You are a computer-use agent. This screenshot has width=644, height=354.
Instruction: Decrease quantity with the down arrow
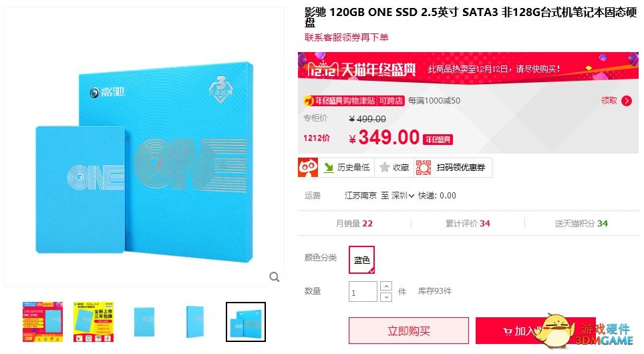point(386,297)
